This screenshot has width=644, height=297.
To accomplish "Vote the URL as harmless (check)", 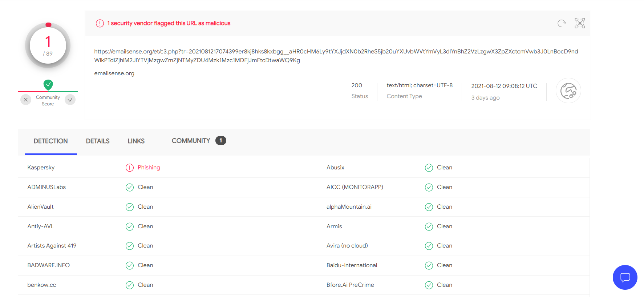I will 70,100.
